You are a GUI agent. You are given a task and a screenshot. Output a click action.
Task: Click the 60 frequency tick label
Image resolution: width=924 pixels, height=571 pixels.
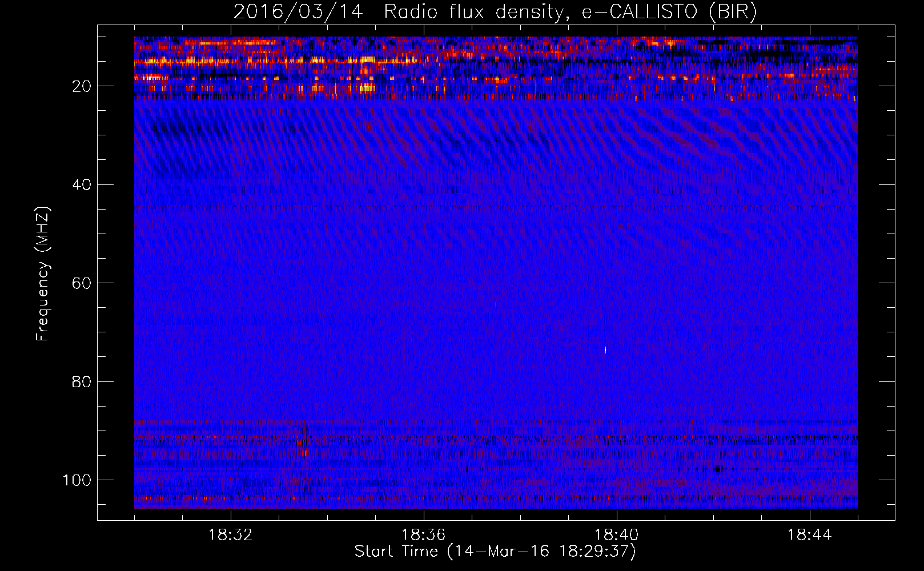click(x=82, y=283)
